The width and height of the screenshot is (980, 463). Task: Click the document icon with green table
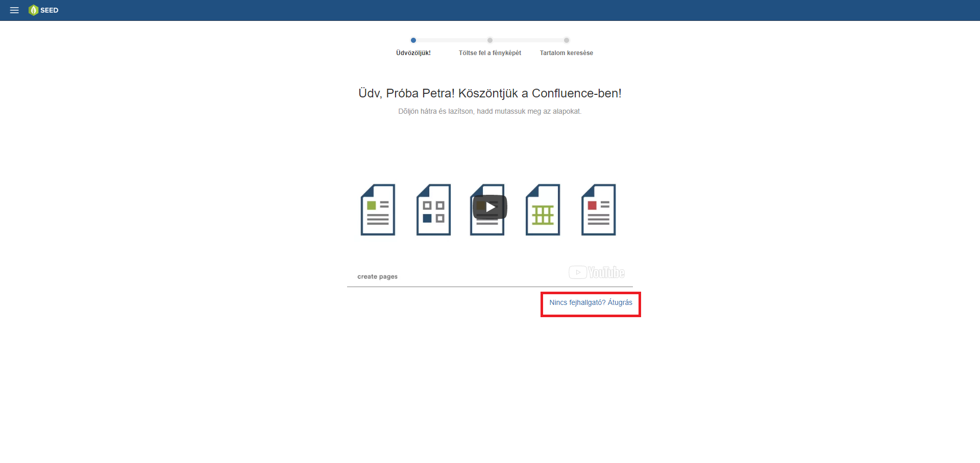point(543,210)
